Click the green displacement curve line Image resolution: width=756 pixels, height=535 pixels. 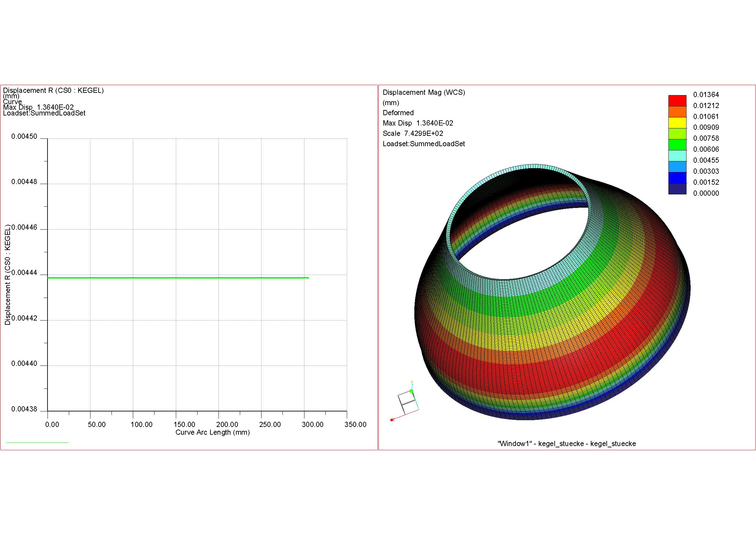pyautogui.click(x=178, y=278)
